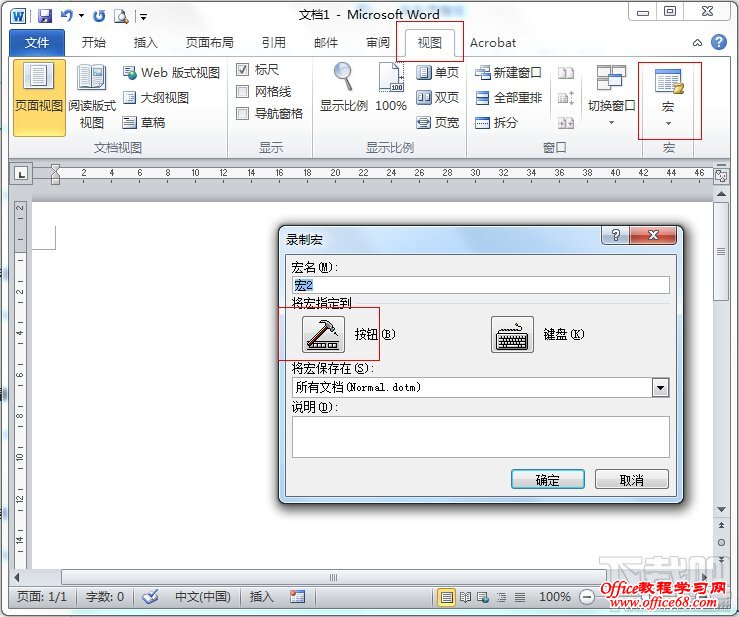The height and width of the screenshot is (617, 739).
Task: Click the 按钮 hammer icon in dialog
Action: pos(323,335)
